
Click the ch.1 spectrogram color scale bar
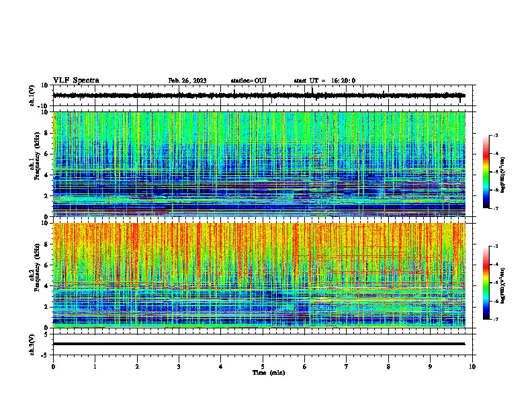[x=486, y=172]
